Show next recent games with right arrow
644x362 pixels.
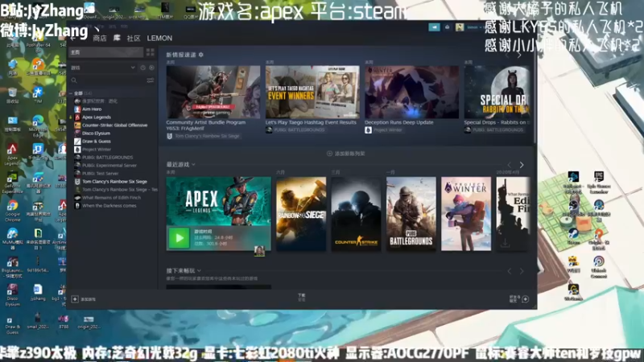(522, 165)
